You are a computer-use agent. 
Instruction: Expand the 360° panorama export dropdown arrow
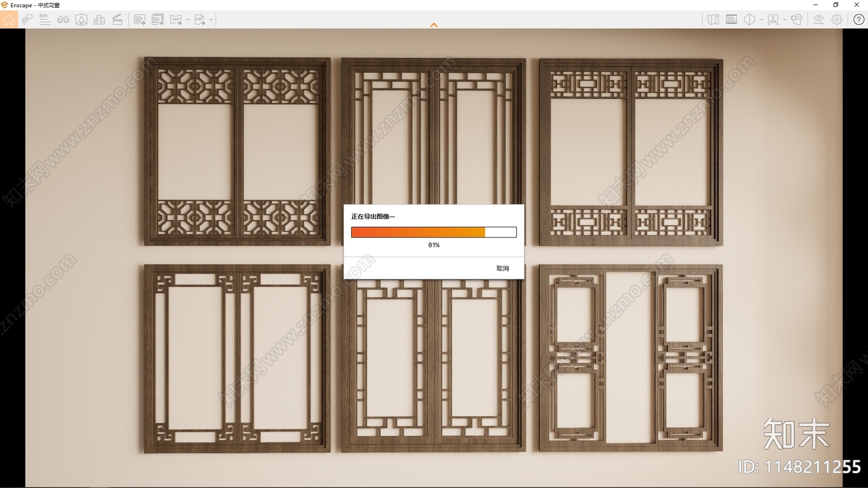click(x=188, y=20)
